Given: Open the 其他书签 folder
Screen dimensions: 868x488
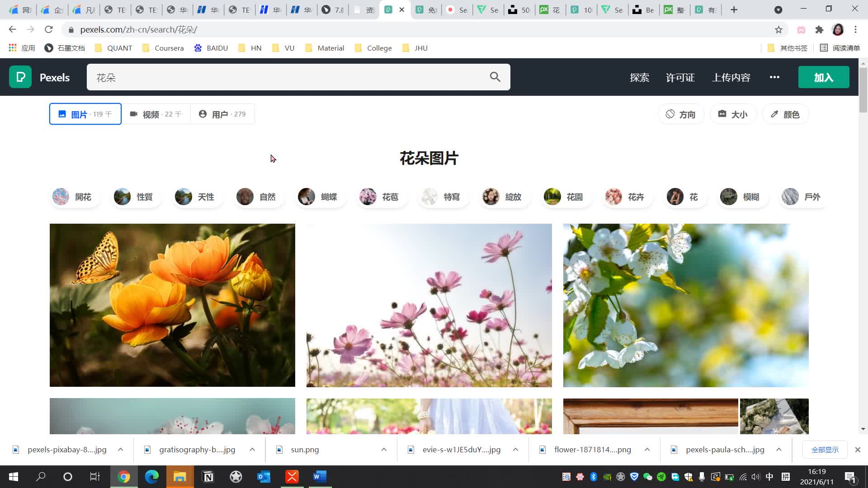Looking at the screenshot, I should tap(788, 48).
